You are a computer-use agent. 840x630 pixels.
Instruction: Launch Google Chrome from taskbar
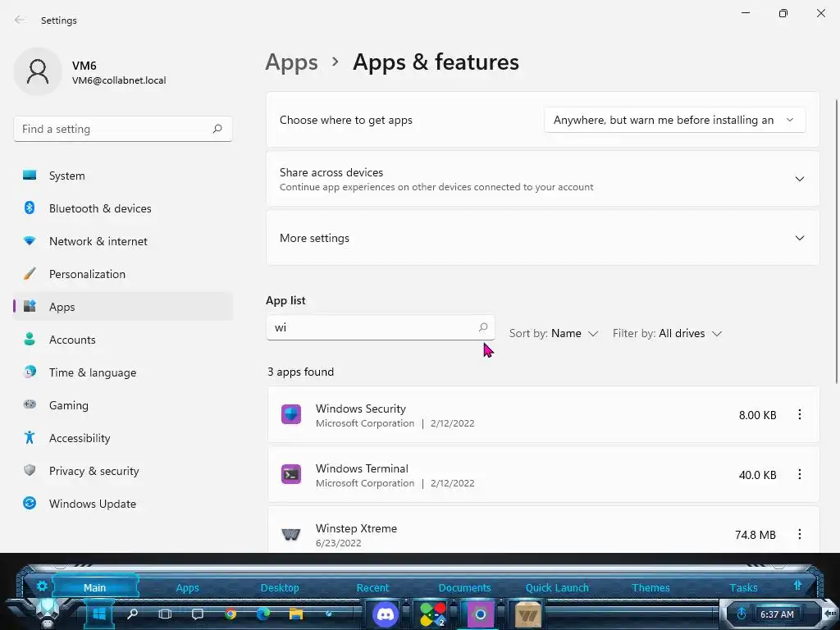coord(231,614)
